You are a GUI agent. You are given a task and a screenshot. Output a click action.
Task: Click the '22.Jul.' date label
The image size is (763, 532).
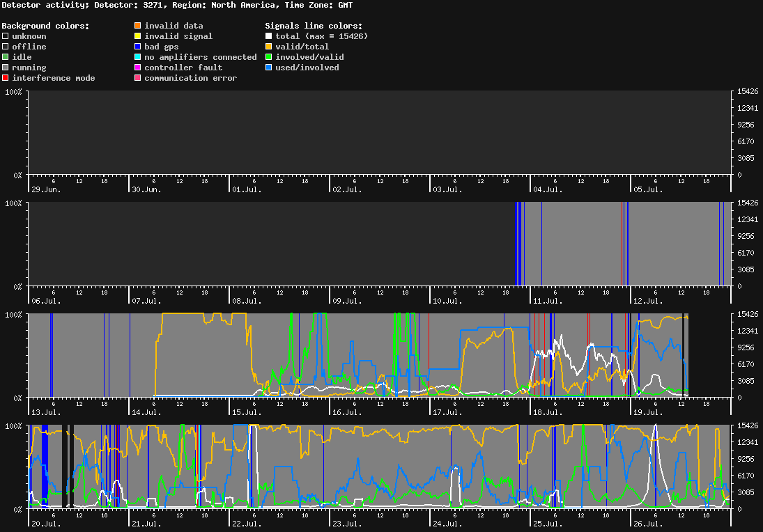(x=247, y=524)
